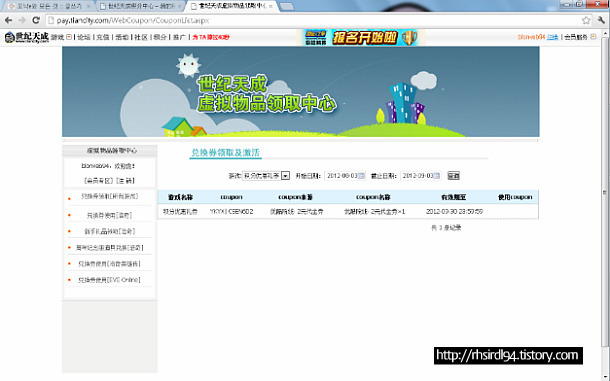
Task: Select the coupon code cell in the row
Action: click(231, 212)
